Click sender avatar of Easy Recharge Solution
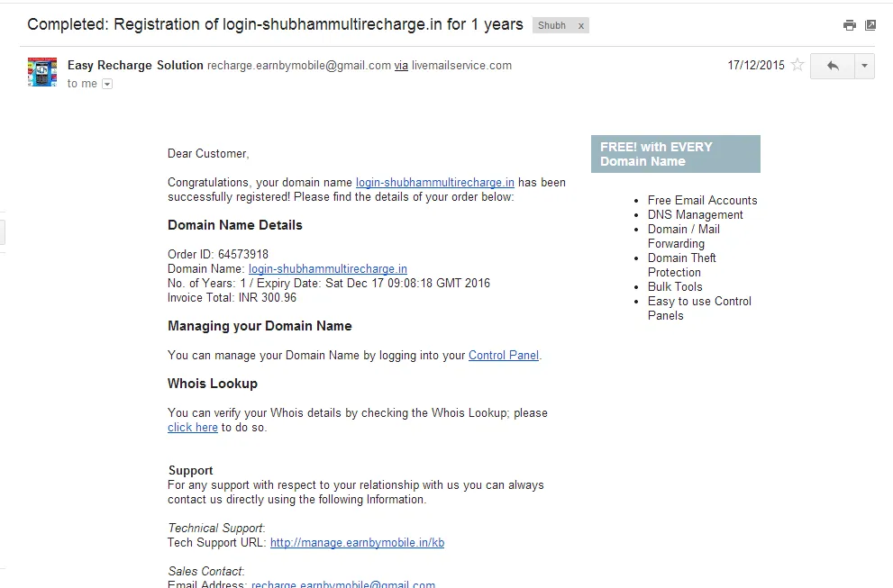 42,72
